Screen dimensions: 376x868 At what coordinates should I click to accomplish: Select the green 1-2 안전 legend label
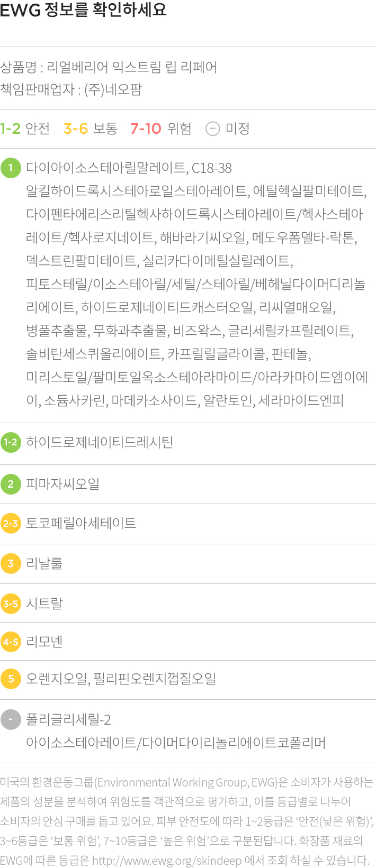point(25,129)
